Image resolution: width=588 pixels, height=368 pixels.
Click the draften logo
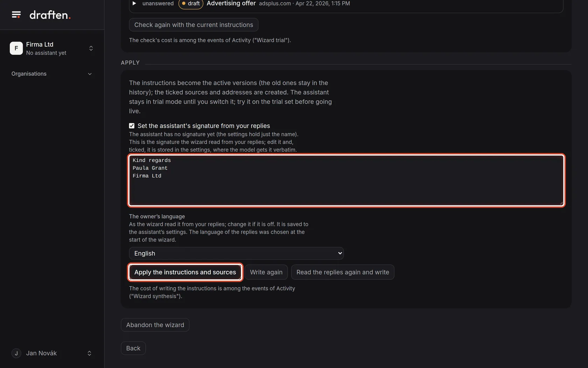(50, 15)
